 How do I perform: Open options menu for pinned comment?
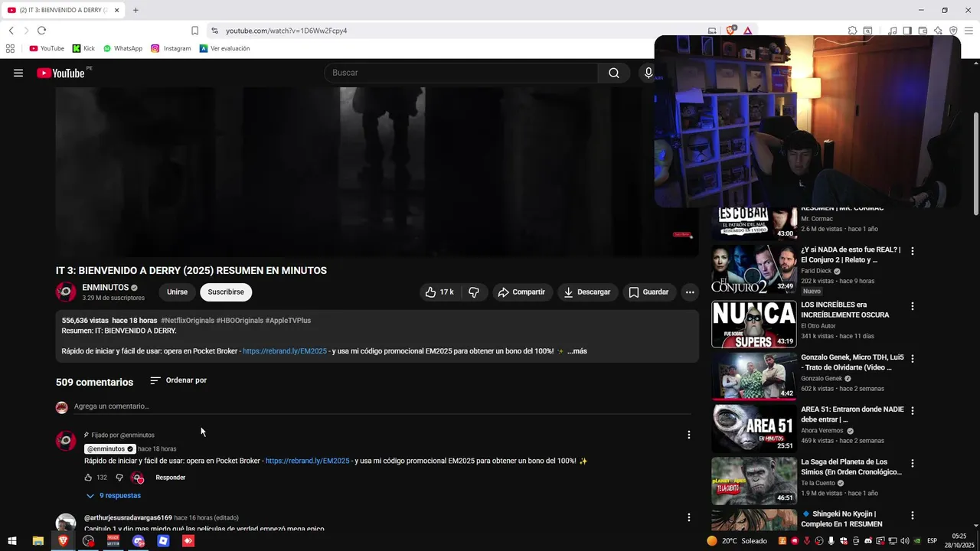[x=688, y=435]
